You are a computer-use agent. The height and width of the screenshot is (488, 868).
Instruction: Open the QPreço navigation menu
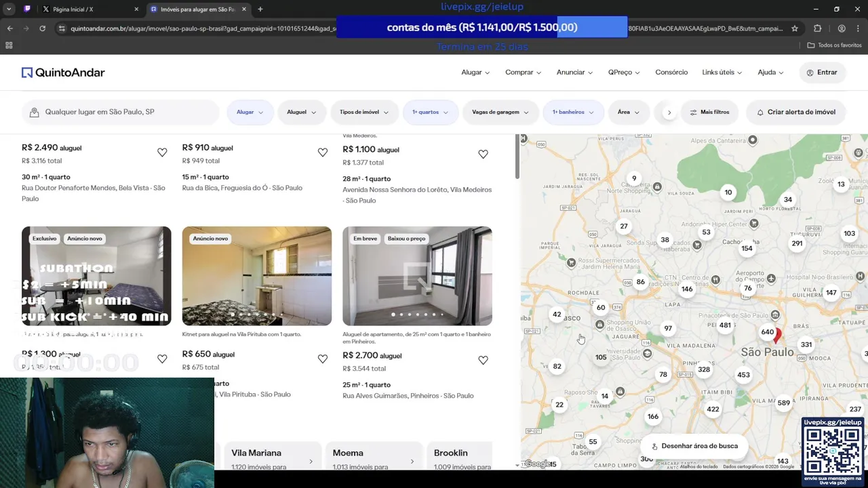tap(624, 73)
